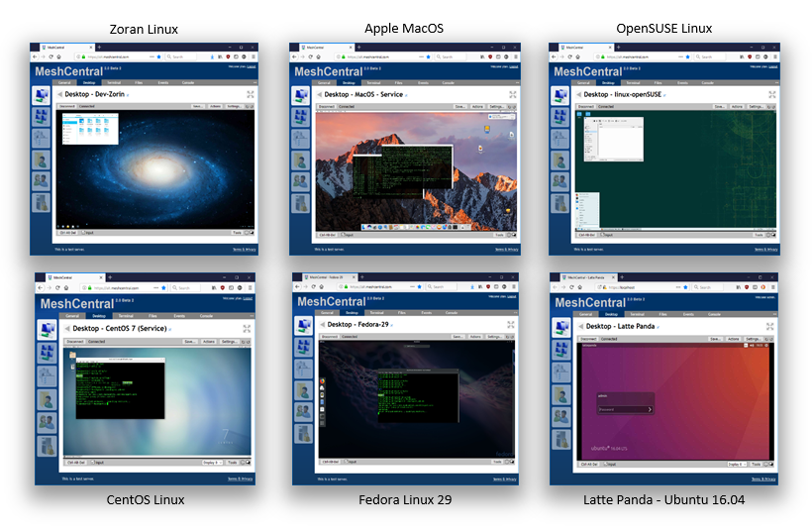The image size is (812, 532).
Task: Click Save button in Latte Panda window
Action: point(715,339)
